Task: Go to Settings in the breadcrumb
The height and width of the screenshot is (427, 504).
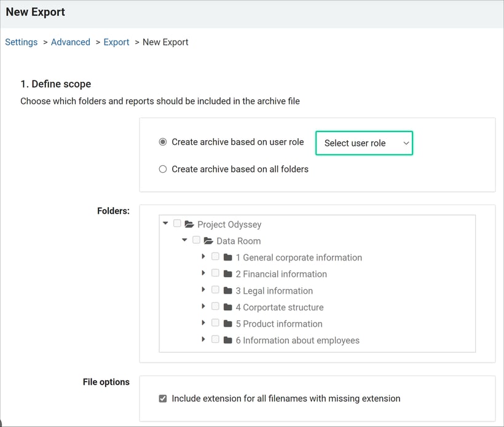Action: pyautogui.click(x=22, y=42)
